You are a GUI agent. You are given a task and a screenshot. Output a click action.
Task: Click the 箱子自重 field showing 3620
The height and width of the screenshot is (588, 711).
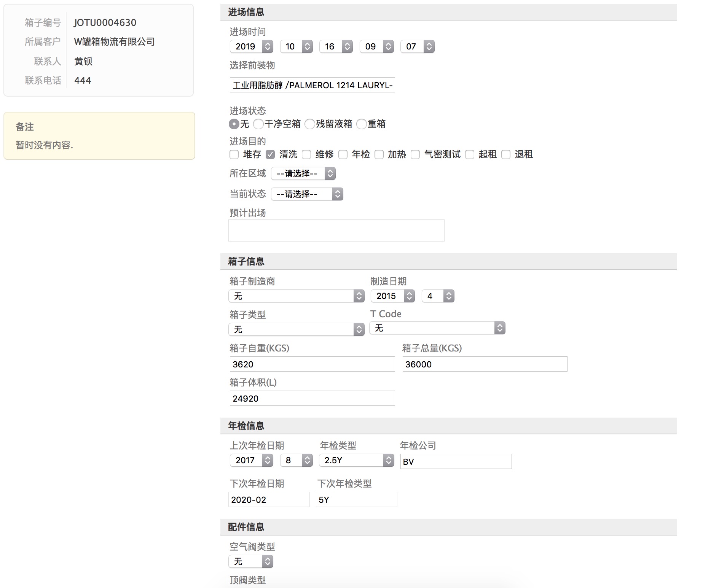pos(312,364)
